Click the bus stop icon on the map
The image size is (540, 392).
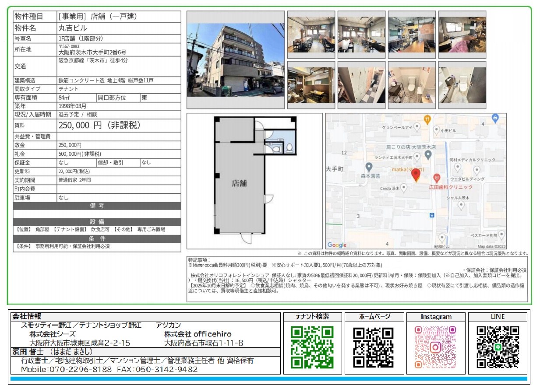(431, 215)
